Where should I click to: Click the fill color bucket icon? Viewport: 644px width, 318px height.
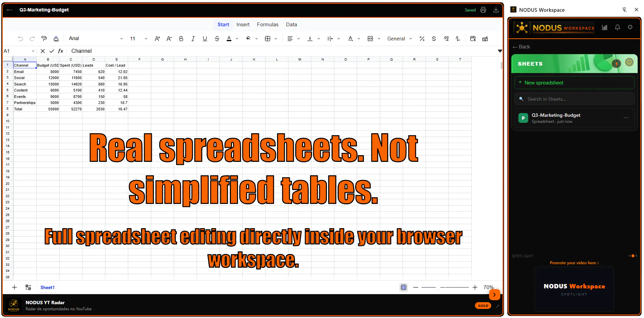pos(248,39)
